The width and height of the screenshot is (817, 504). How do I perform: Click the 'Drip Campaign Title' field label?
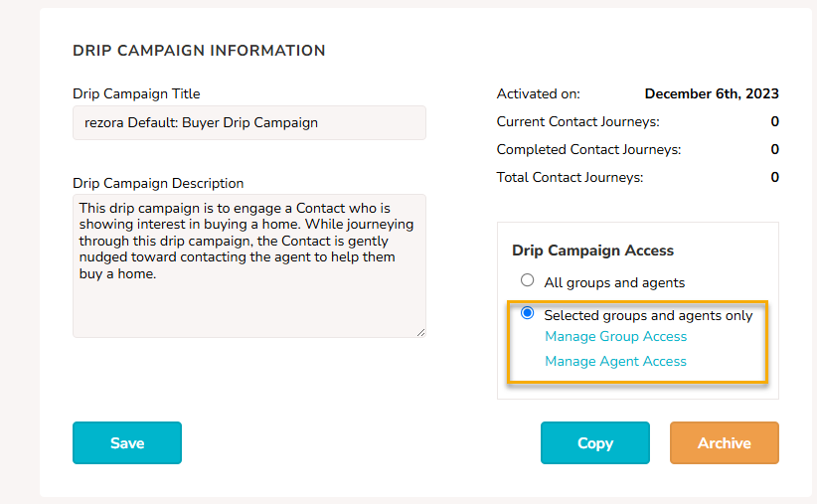136,93
